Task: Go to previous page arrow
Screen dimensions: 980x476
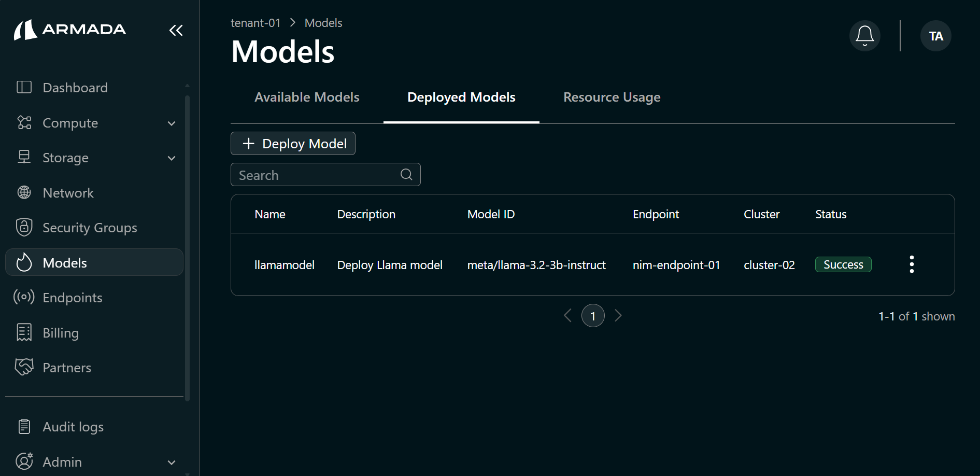Action: pyautogui.click(x=568, y=315)
